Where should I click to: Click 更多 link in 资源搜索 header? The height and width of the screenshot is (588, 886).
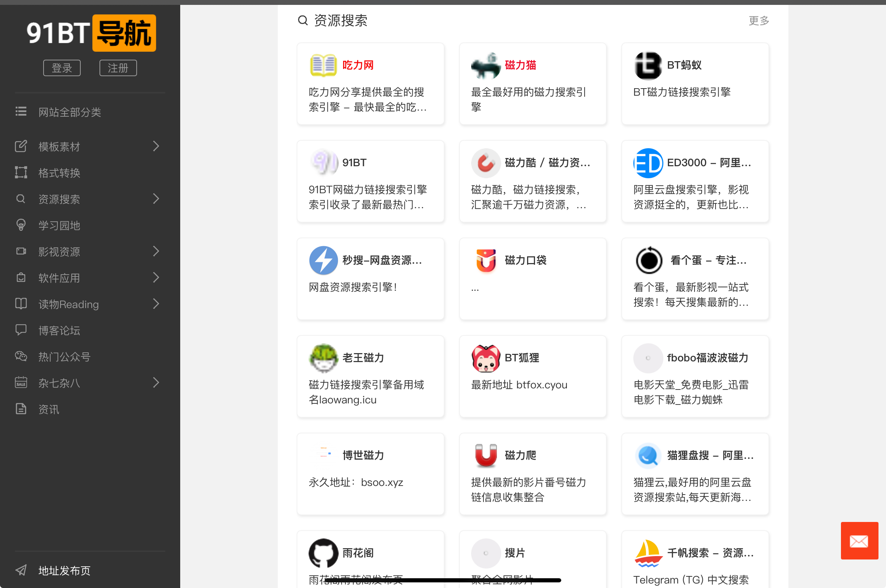tap(759, 21)
